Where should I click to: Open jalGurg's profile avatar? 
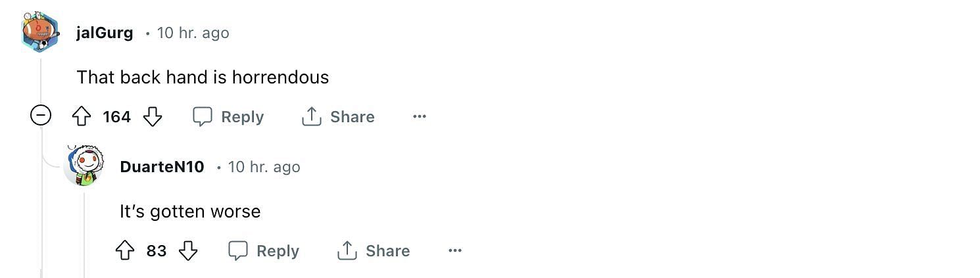40,32
